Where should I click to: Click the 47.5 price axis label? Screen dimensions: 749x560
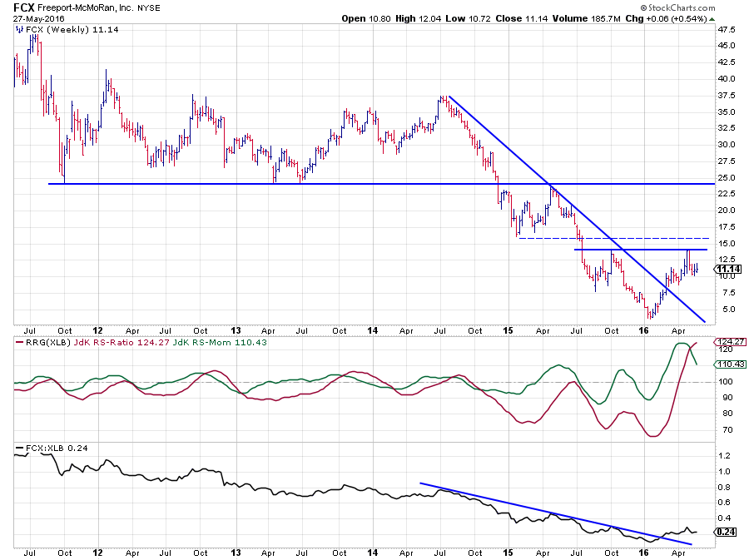pos(727,30)
